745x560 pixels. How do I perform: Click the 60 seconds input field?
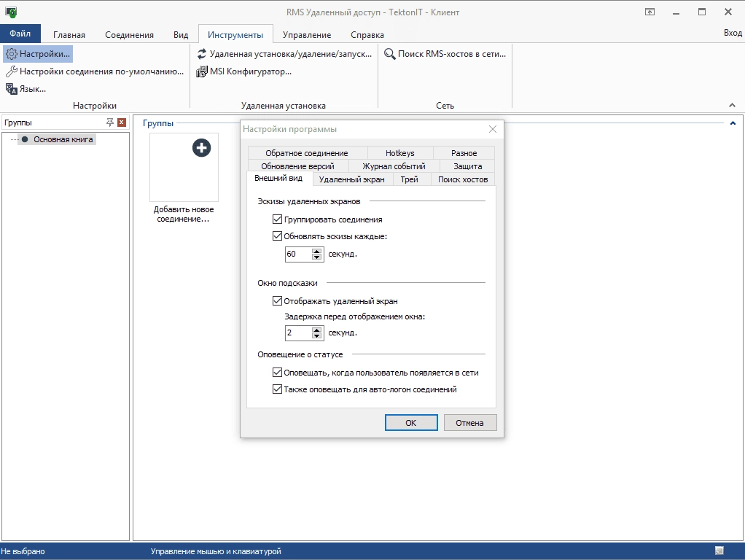(298, 254)
